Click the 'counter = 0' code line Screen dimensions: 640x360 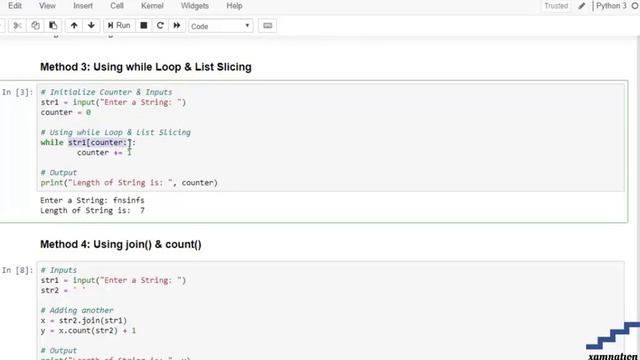66,112
